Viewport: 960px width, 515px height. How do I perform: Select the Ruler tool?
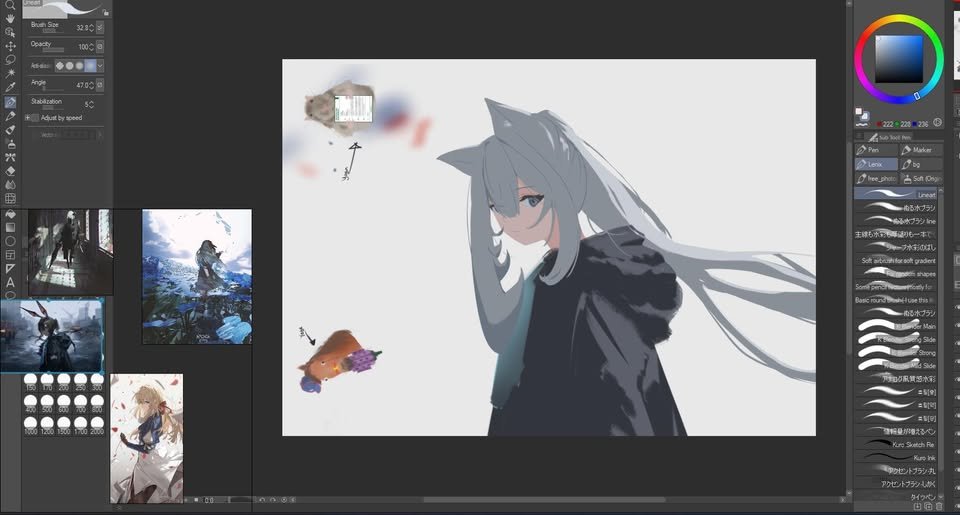click(x=10, y=269)
